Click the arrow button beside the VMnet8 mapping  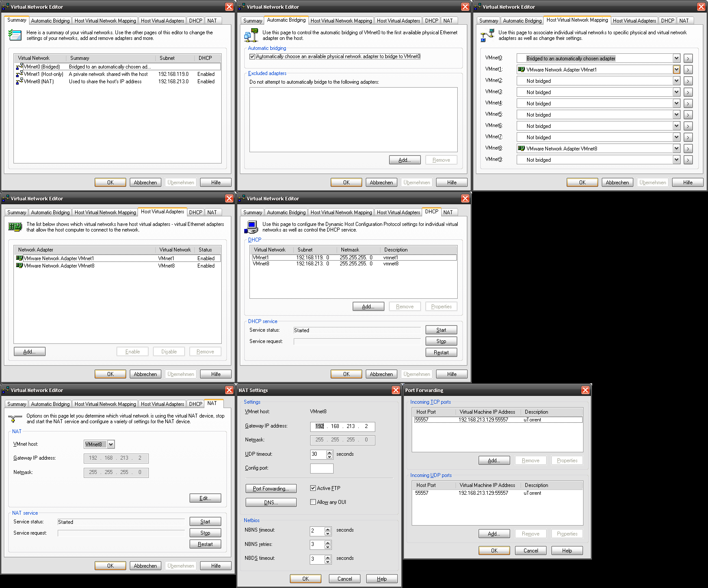688,149
